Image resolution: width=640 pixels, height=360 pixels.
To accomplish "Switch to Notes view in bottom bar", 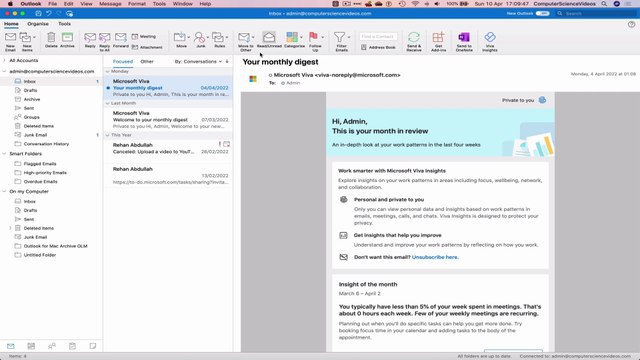I will pyautogui.click(x=93, y=346).
